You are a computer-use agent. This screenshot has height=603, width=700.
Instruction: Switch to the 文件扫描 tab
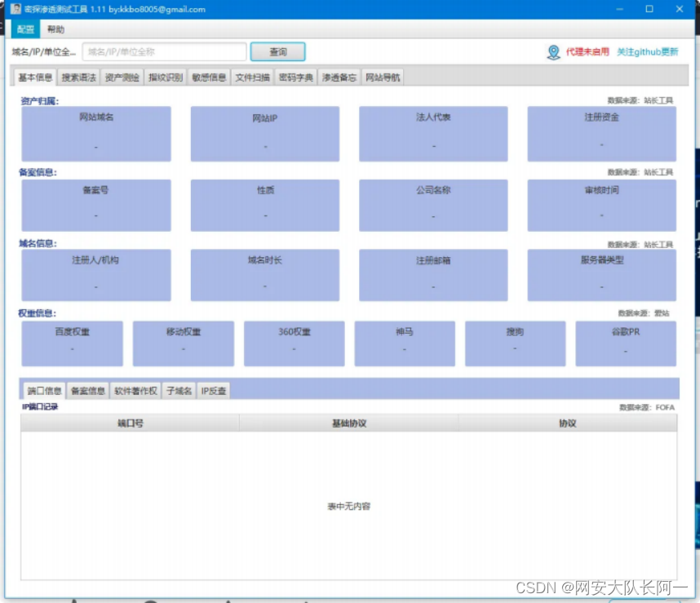tap(253, 78)
